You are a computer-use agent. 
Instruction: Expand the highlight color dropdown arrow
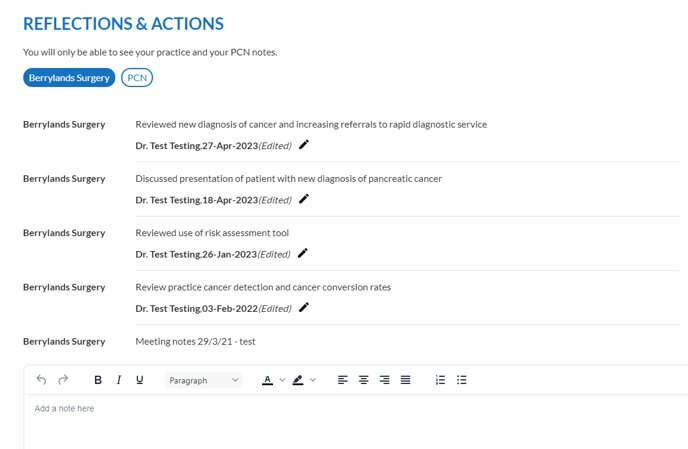coord(313,380)
